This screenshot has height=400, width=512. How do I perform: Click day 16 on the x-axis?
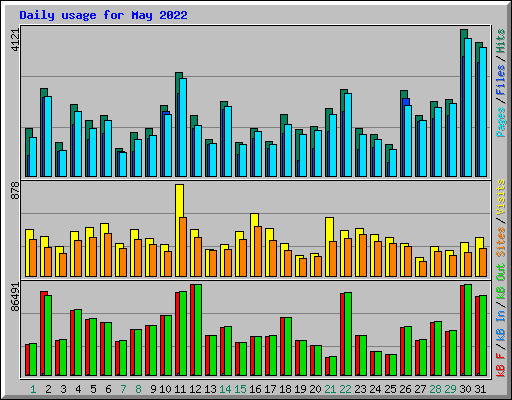pyautogui.click(x=255, y=389)
